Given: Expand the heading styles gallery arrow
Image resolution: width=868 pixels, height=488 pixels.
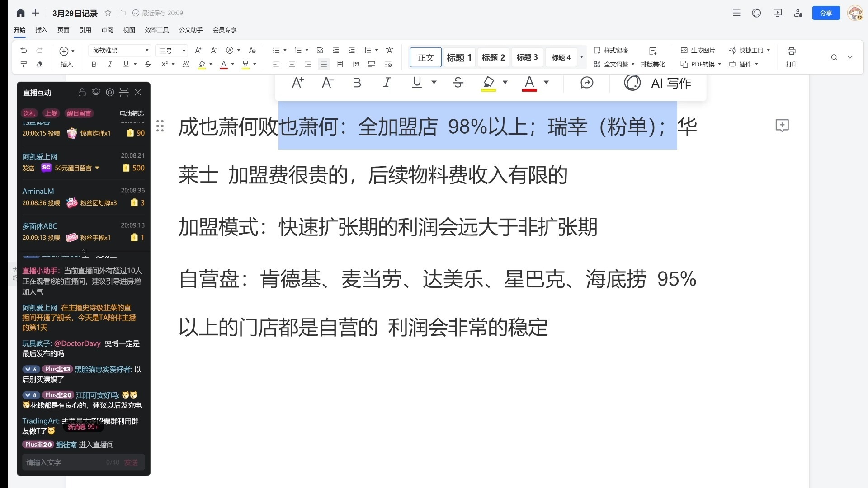Looking at the screenshot, I should pos(581,57).
